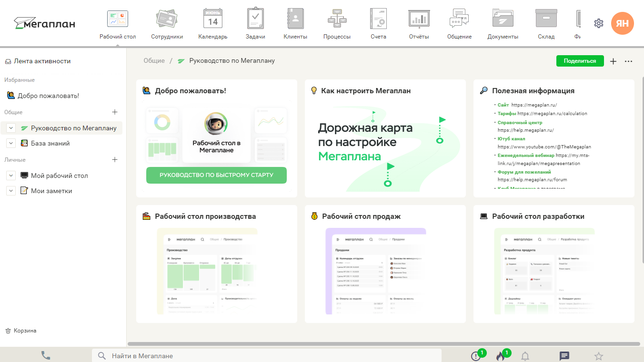Click the horizontal scrollbar below the widgets
The width and height of the screenshot is (644, 362).
click(385, 344)
